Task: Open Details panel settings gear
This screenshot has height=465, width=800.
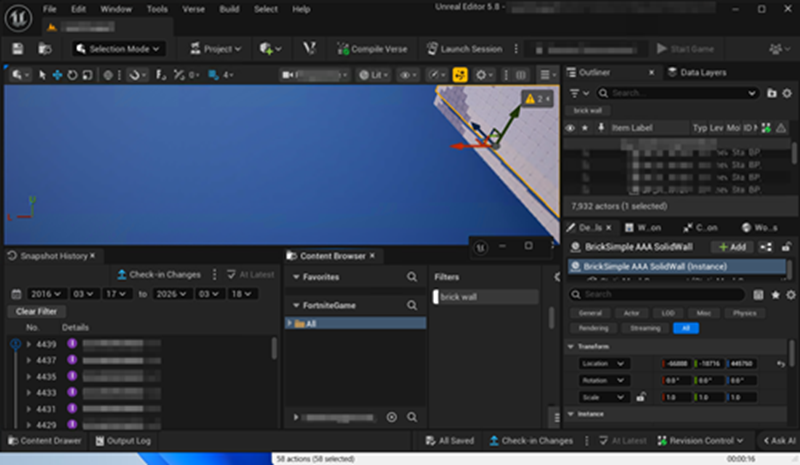Action: tap(791, 295)
